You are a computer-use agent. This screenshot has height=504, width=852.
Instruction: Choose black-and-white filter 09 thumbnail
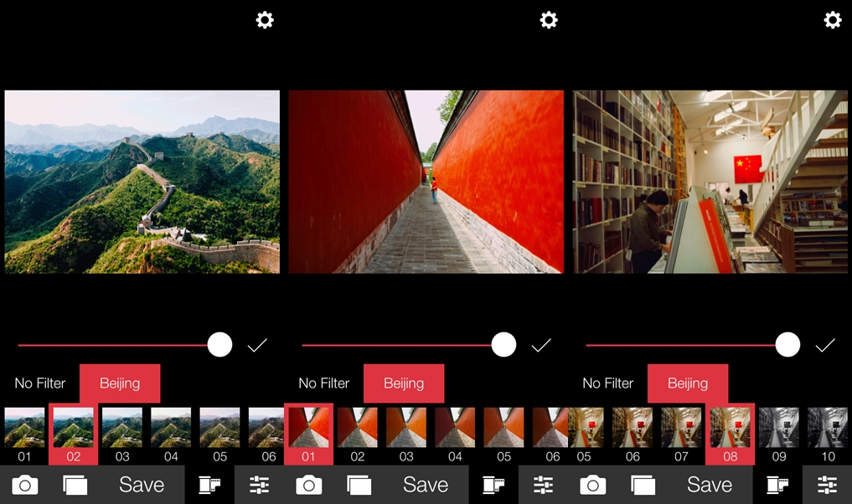pyautogui.click(x=778, y=434)
